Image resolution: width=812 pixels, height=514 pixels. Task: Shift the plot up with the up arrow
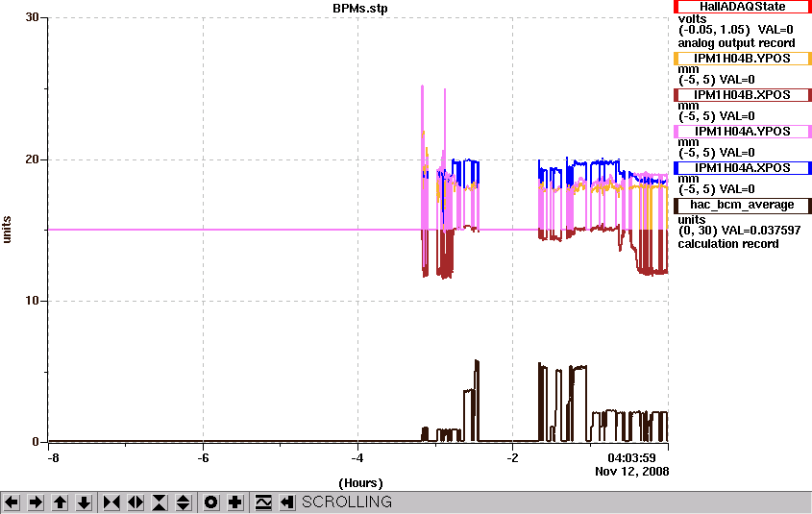coord(61,502)
